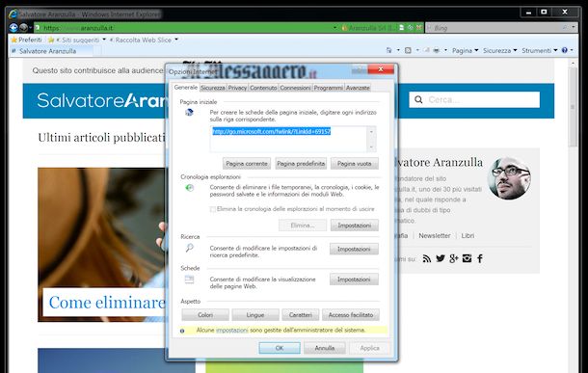This screenshot has height=373, width=588.
Task: Close the Opzioni Internet dialog with red X
Action: (x=381, y=69)
